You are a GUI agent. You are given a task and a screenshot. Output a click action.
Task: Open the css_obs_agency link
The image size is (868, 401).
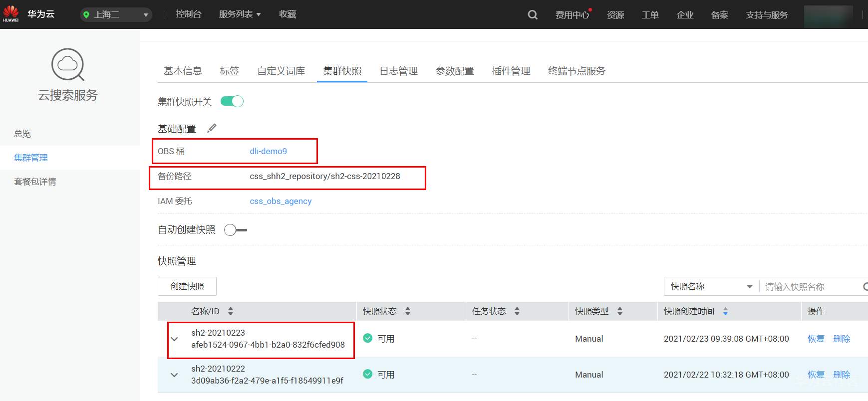[x=281, y=201]
